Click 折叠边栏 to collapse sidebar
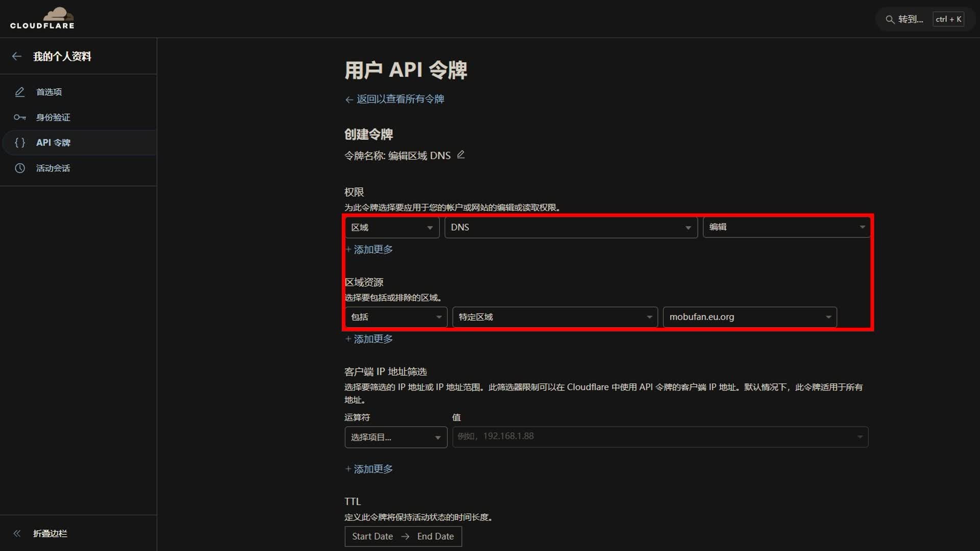 point(50,533)
